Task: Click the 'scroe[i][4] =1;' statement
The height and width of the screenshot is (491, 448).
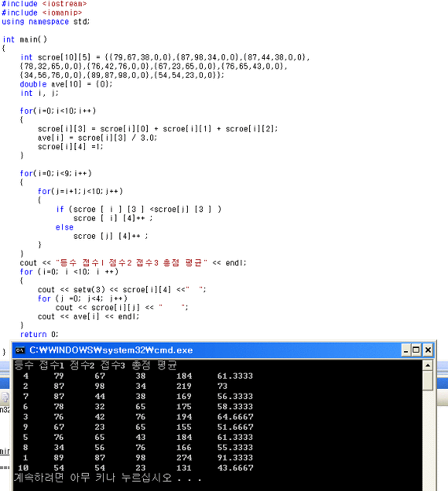Action: [71, 147]
